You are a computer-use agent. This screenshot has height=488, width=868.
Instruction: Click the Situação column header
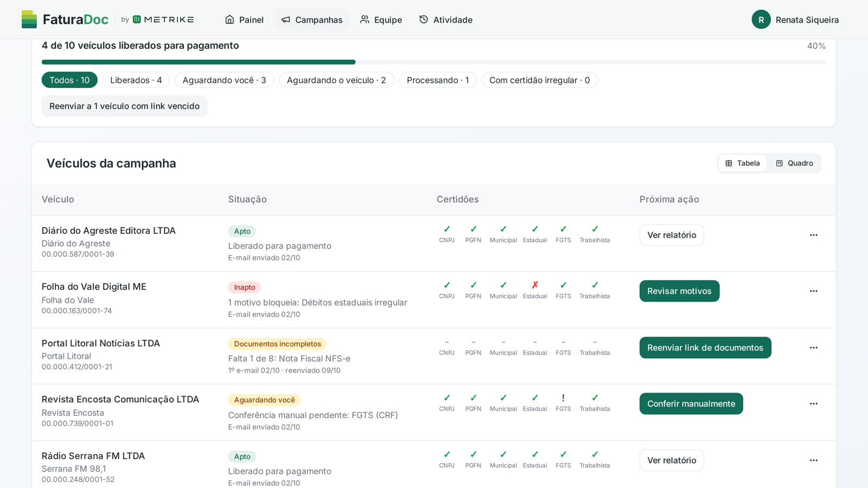pyautogui.click(x=247, y=200)
